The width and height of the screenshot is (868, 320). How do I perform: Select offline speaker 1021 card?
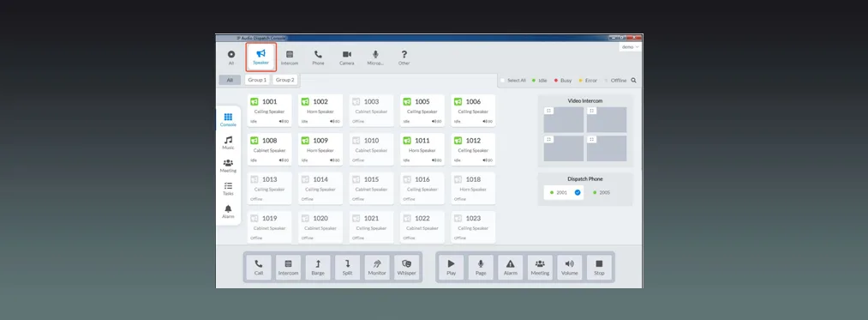point(371,226)
